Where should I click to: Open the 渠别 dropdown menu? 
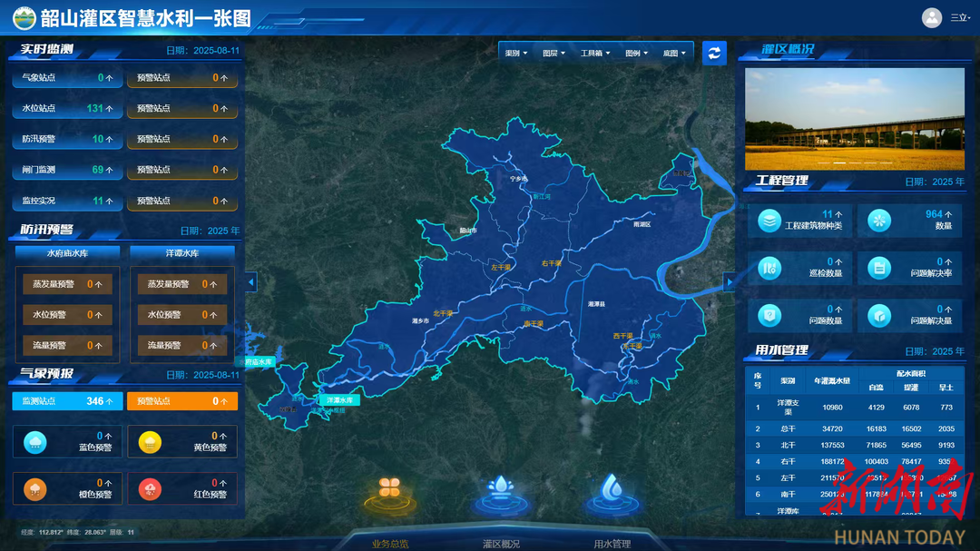[x=516, y=54]
